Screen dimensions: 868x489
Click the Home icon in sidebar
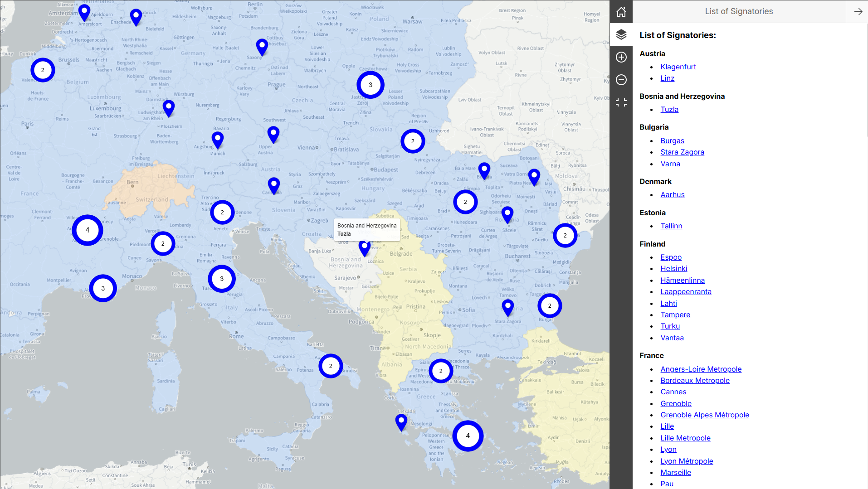621,12
